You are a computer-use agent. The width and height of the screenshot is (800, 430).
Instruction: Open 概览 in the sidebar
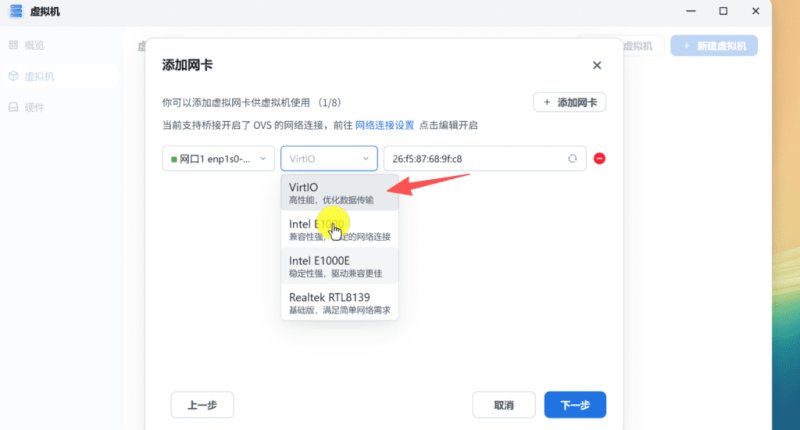(x=59, y=45)
